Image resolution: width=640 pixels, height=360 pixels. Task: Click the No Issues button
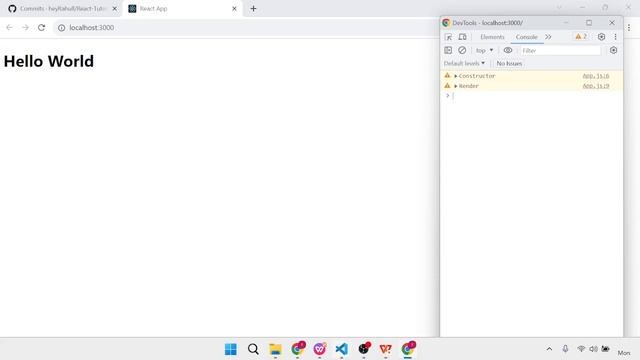pos(509,64)
